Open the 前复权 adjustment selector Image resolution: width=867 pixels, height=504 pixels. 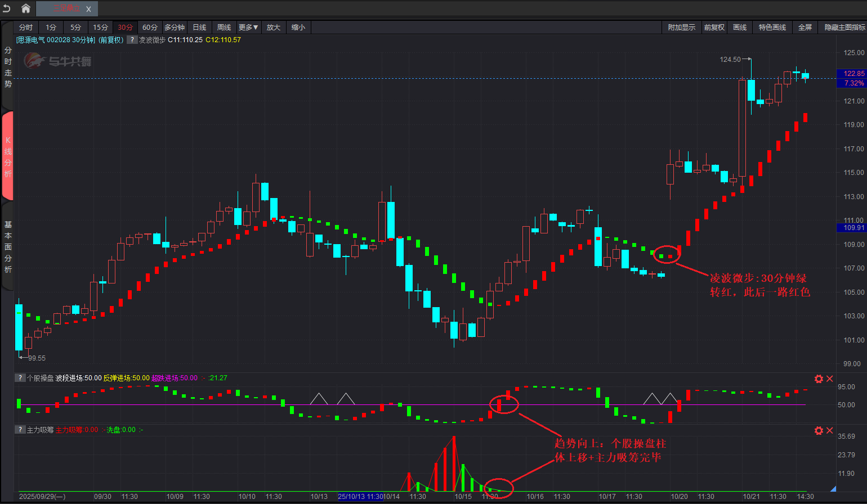(x=714, y=28)
